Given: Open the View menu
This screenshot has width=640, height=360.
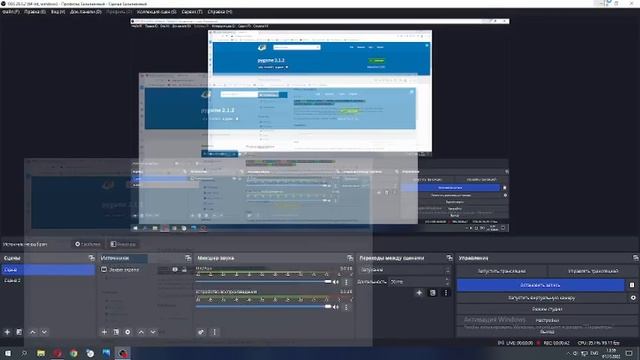Looking at the screenshot, I should click(x=58, y=12).
